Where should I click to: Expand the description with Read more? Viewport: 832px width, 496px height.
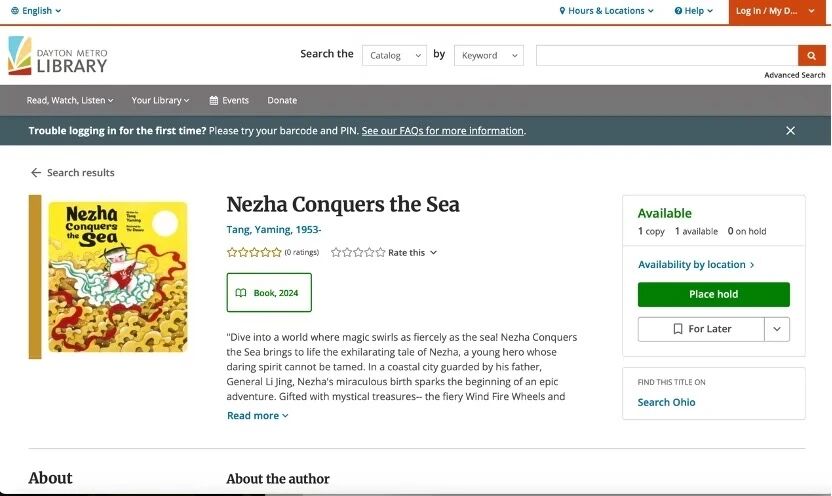[257, 416]
